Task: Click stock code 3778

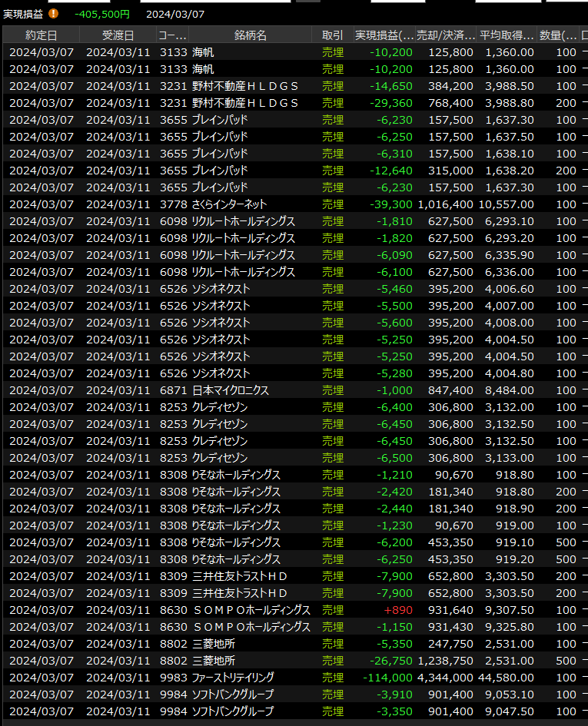Action: tap(173, 204)
